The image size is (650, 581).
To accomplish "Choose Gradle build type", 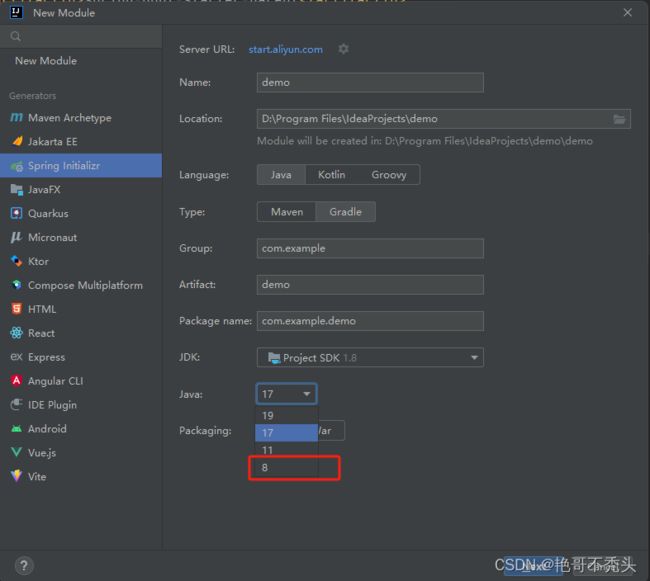I will (345, 212).
